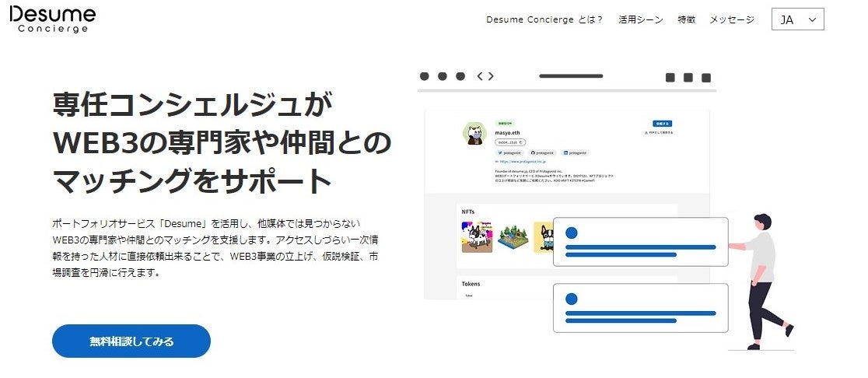Click the standing person illustration
Image resolution: width=868 pixels, height=378 pixels.
(x=761, y=282)
